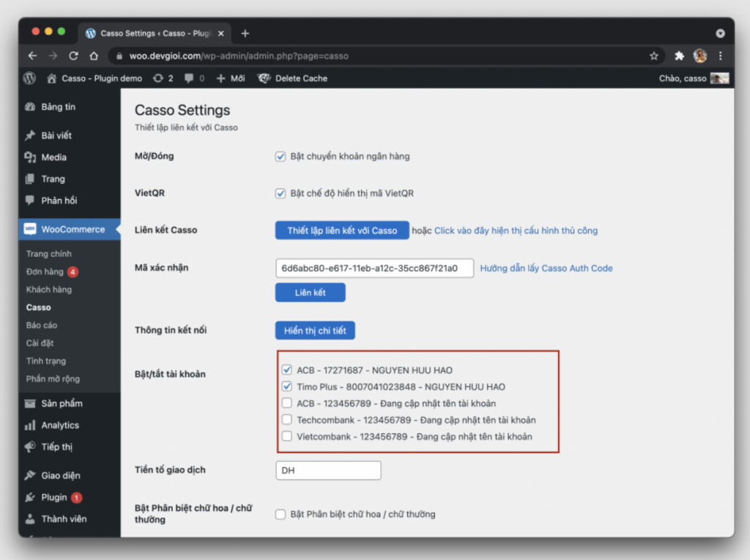Open Phần mở rộng submenu
750x560 pixels.
[53, 378]
